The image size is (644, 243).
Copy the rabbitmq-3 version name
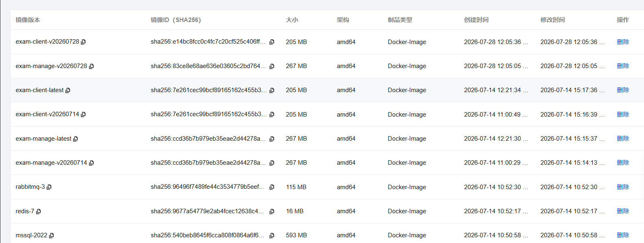click(49, 187)
